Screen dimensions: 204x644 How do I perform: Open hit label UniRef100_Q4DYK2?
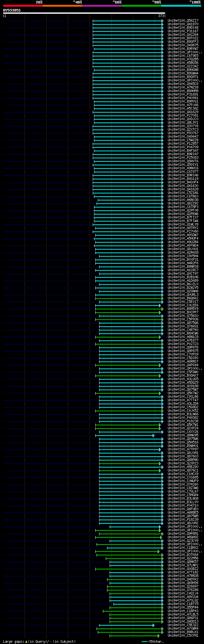tap(183, 579)
